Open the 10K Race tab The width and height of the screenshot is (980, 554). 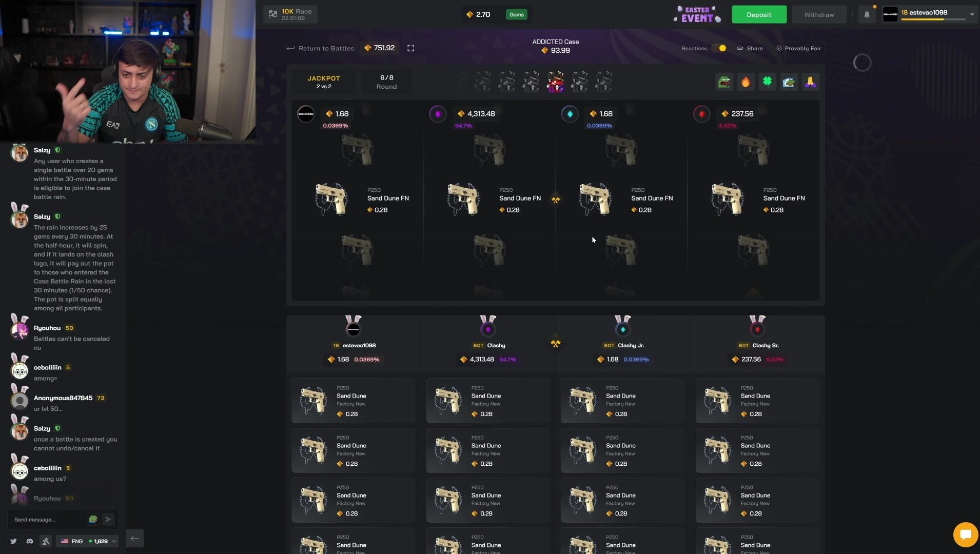click(x=290, y=14)
